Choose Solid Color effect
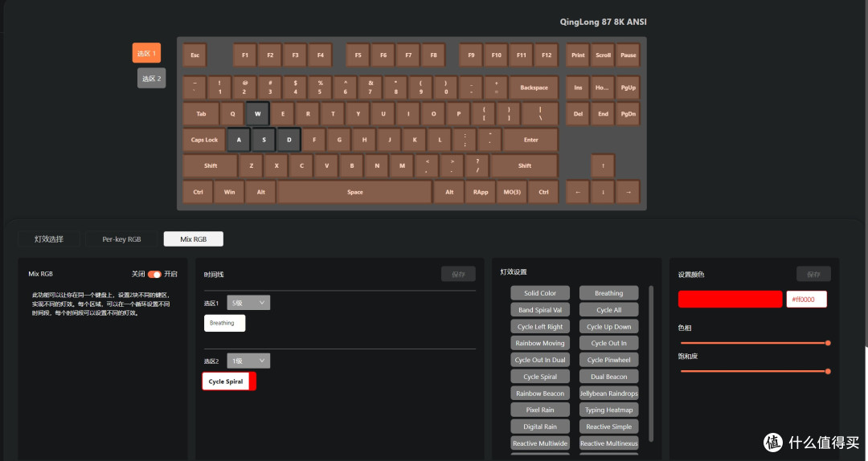This screenshot has height=461, width=868. pyautogui.click(x=540, y=293)
